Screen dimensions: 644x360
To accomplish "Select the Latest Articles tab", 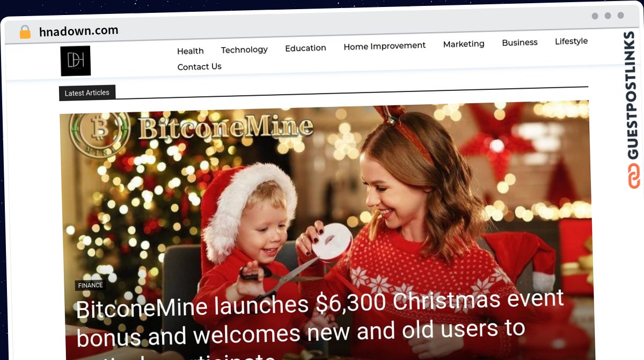I will [x=87, y=93].
